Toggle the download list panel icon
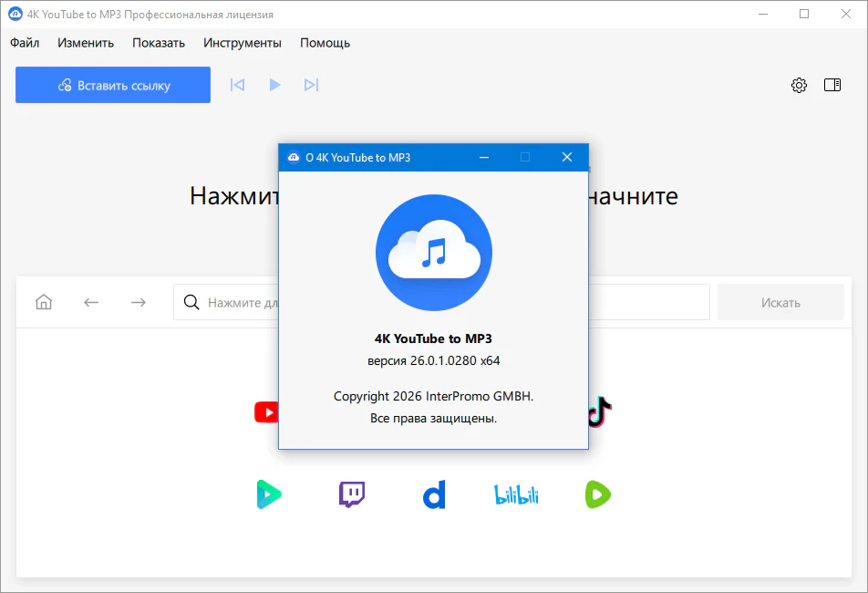 (832, 85)
